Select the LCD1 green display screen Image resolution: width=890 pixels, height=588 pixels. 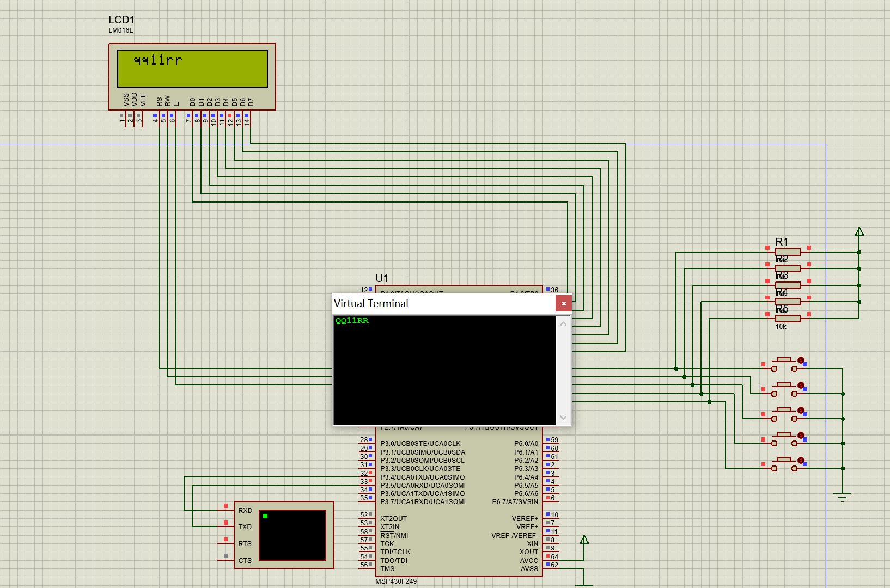(192, 69)
